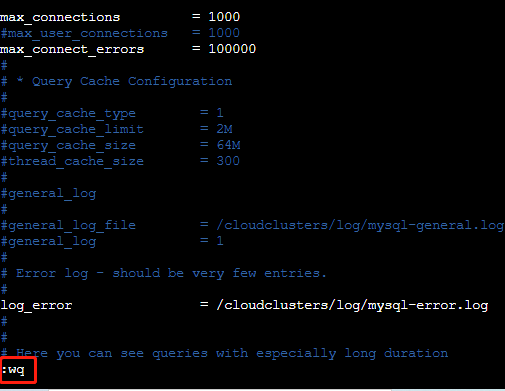Click the mysql-general.log file path
This screenshot has width=505, height=391.
[360, 225]
